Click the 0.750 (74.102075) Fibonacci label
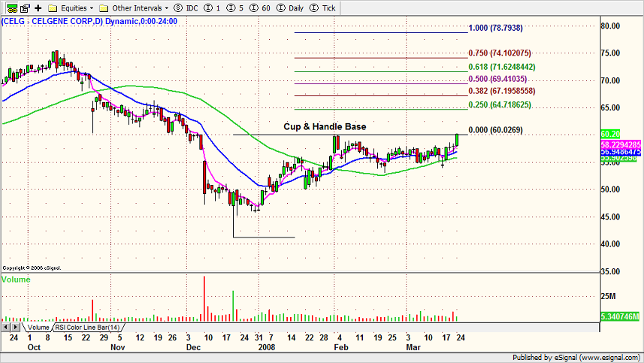 point(500,53)
